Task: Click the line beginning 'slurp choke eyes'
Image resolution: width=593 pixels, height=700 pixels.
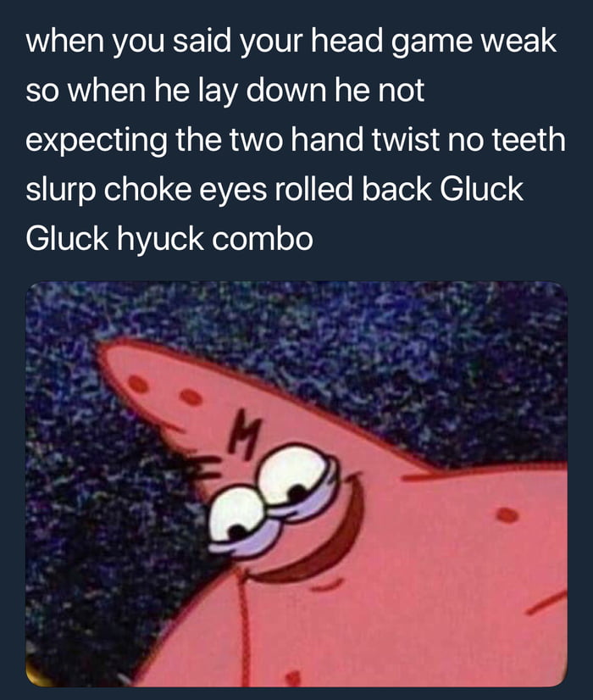Action: [x=274, y=189]
